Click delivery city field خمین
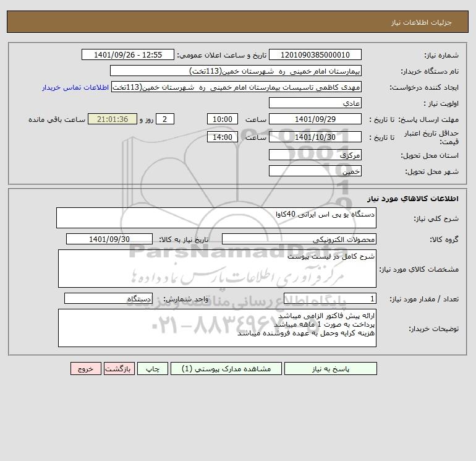Screen dimensions: 476x461 tap(315, 171)
